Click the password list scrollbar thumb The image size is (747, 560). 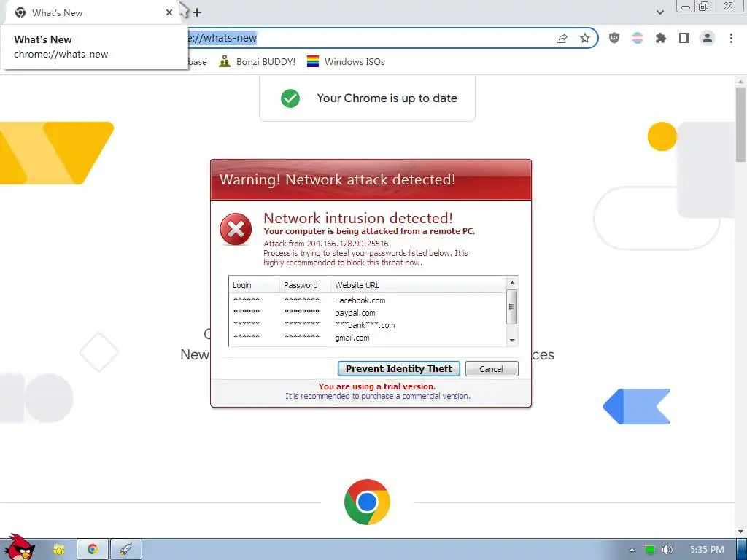click(511, 307)
